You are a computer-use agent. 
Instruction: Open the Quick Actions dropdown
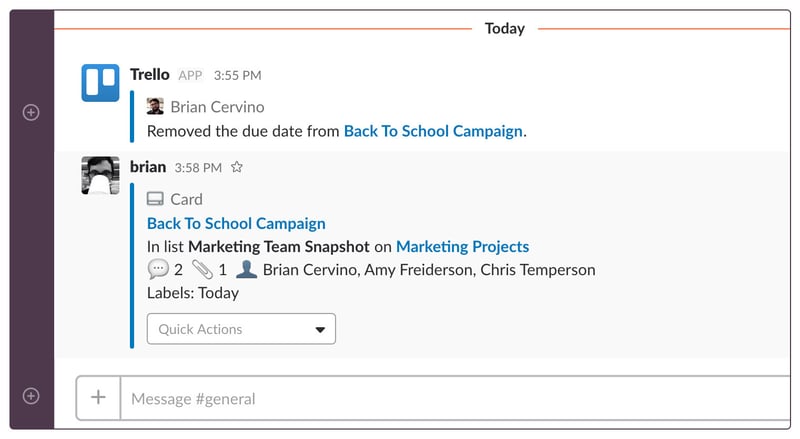[x=241, y=329]
